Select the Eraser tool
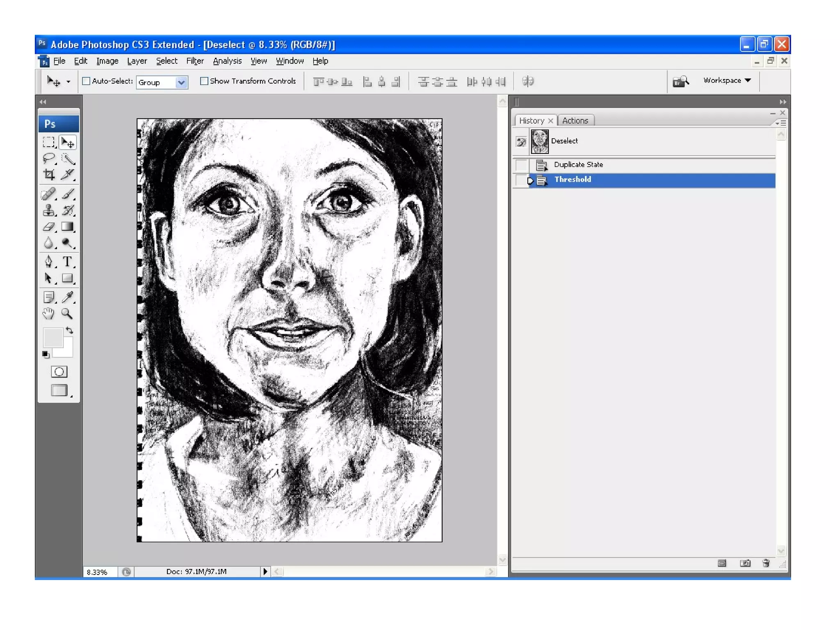This screenshot has height=630, width=840. [49, 227]
